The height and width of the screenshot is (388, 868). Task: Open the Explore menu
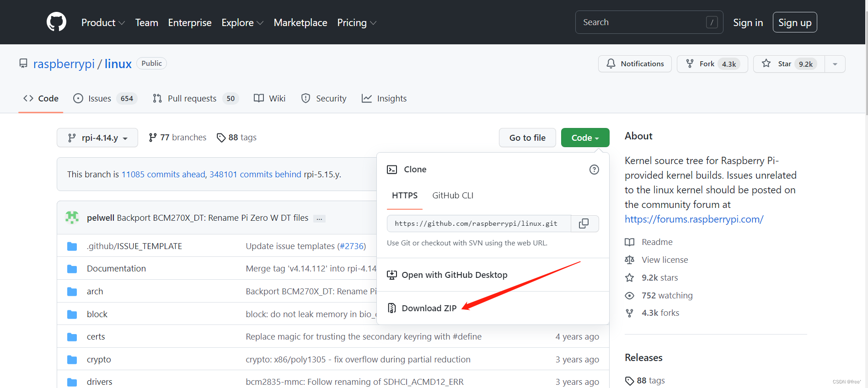242,22
